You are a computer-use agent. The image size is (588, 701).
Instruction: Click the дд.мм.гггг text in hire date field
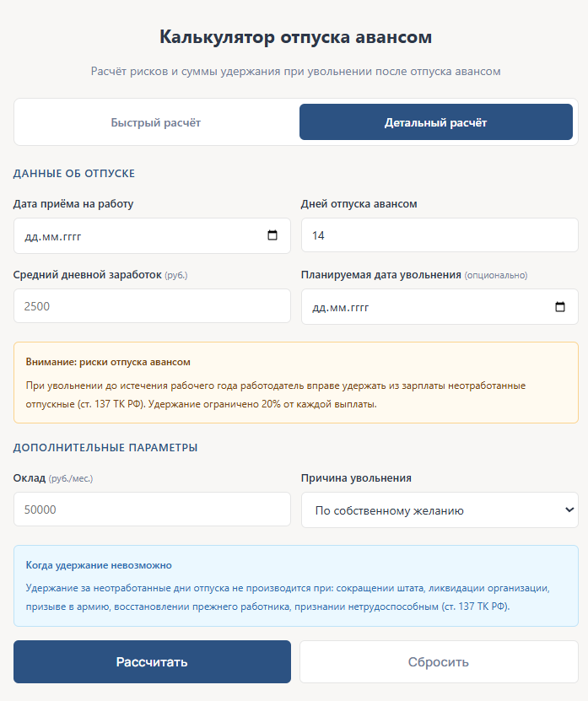pyautogui.click(x=54, y=237)
